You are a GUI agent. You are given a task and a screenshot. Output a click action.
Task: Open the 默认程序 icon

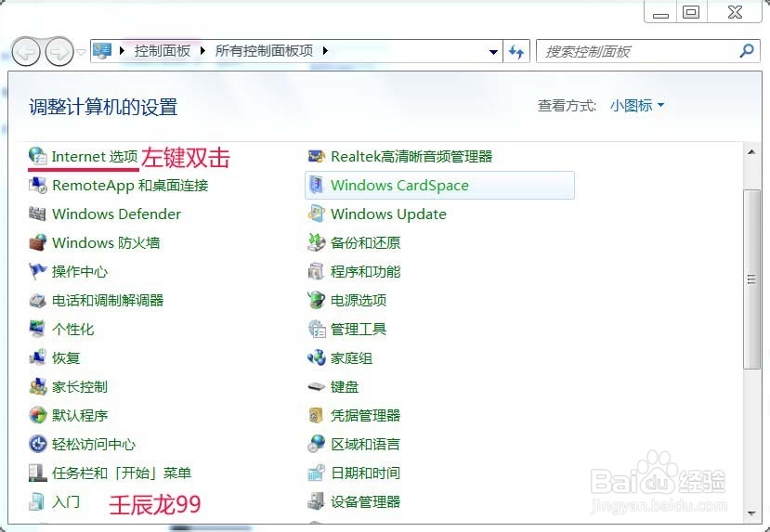coord(38,415)
